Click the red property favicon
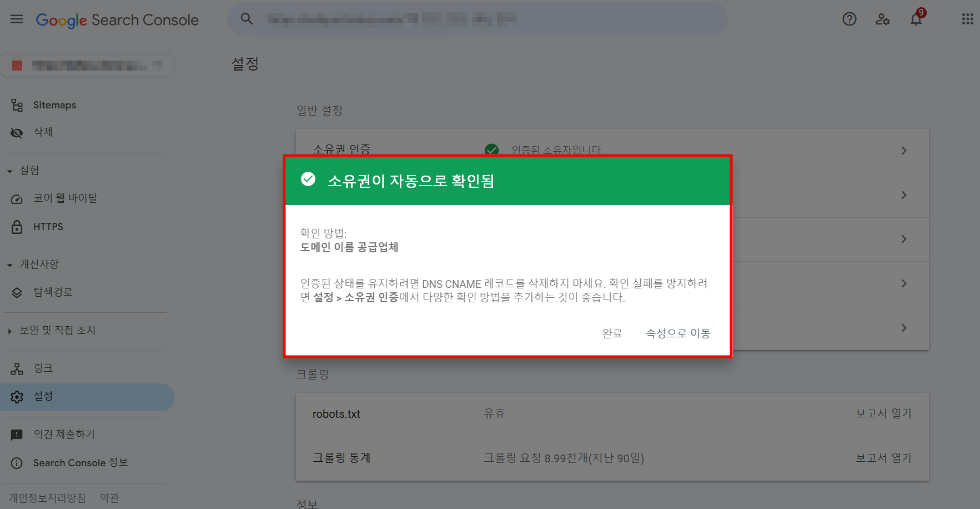 click(x=17, y=66)
